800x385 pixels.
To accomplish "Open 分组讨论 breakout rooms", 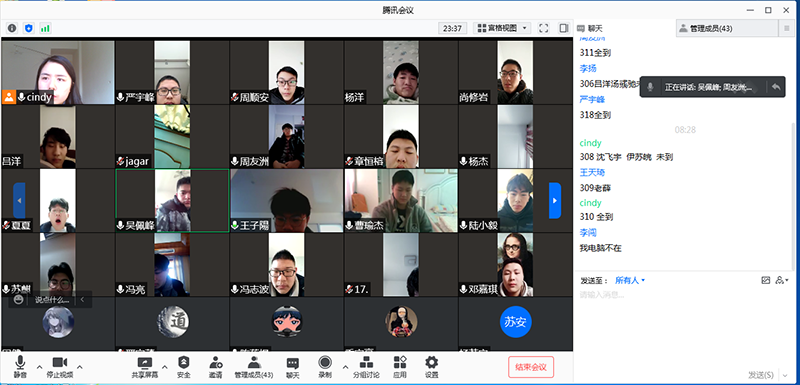I will 366,367.
